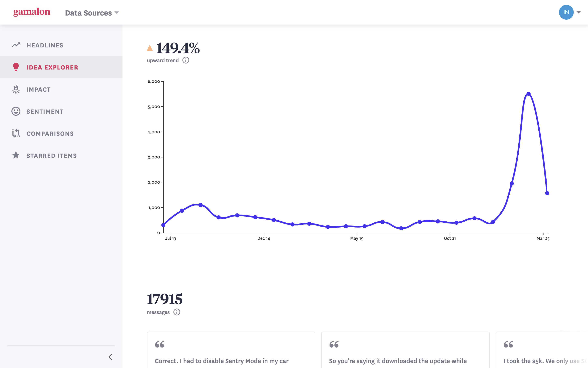Click the Starred Items star icon
The image size is (588, 368).
(x=16, y=155)
